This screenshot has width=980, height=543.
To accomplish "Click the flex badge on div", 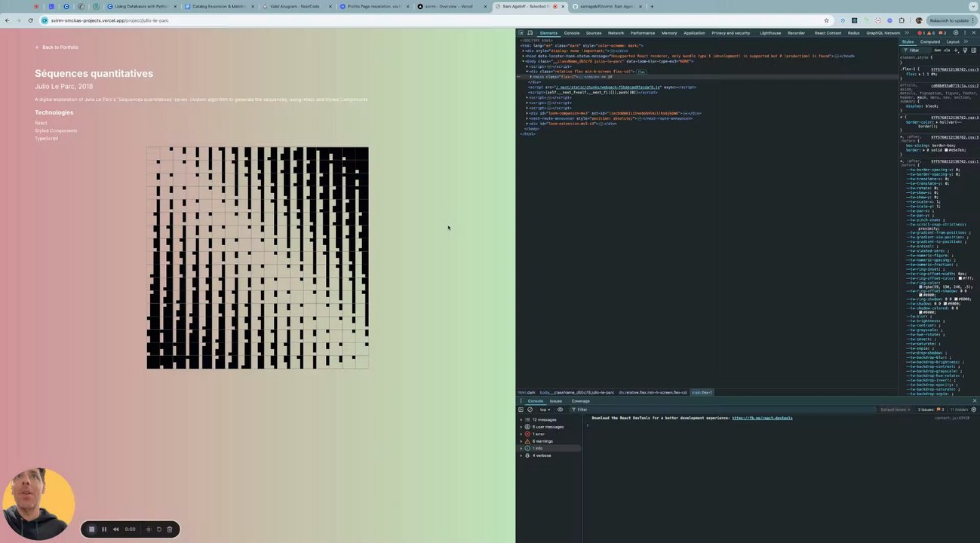I will point(641,72).
